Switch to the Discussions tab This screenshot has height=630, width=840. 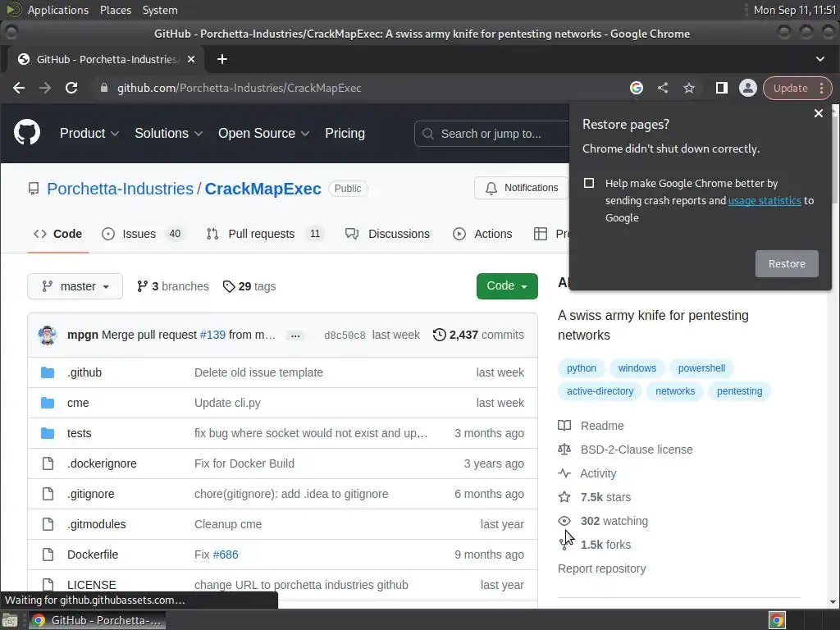(388, 234)
